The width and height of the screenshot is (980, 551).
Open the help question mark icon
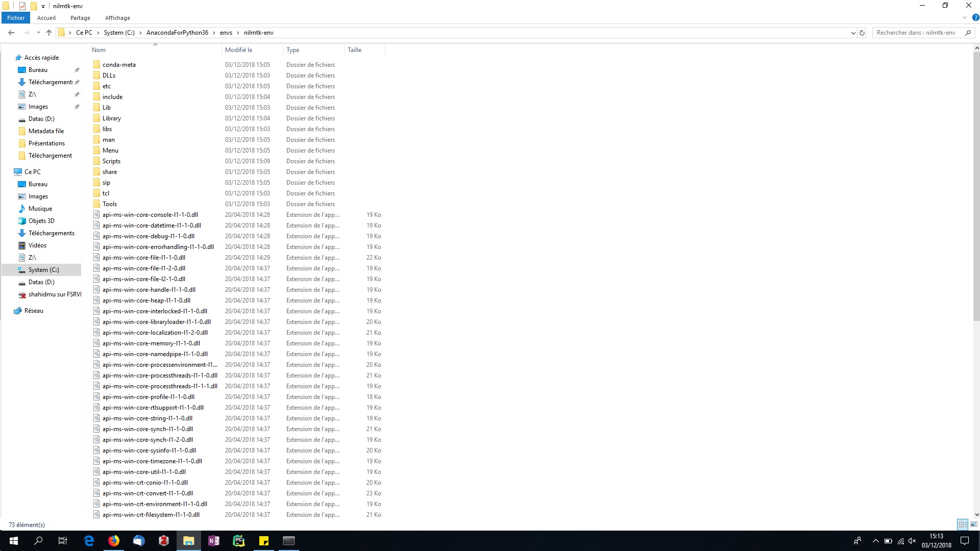click(975, 17)
